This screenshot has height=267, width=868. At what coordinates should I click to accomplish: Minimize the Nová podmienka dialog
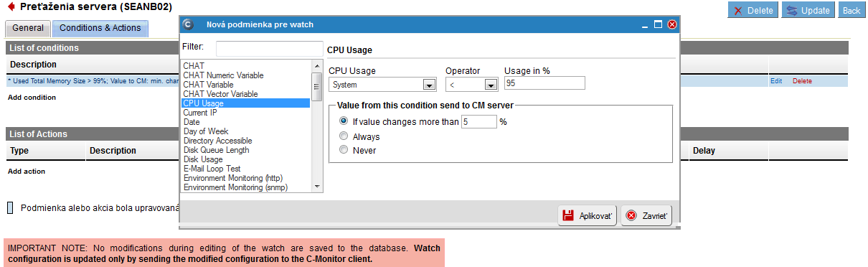coord(646,24)
